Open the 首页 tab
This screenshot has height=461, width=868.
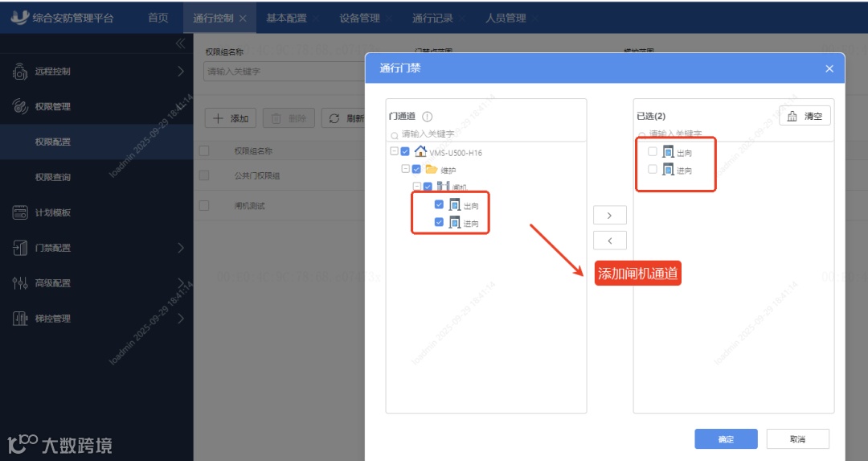[158, 18]
